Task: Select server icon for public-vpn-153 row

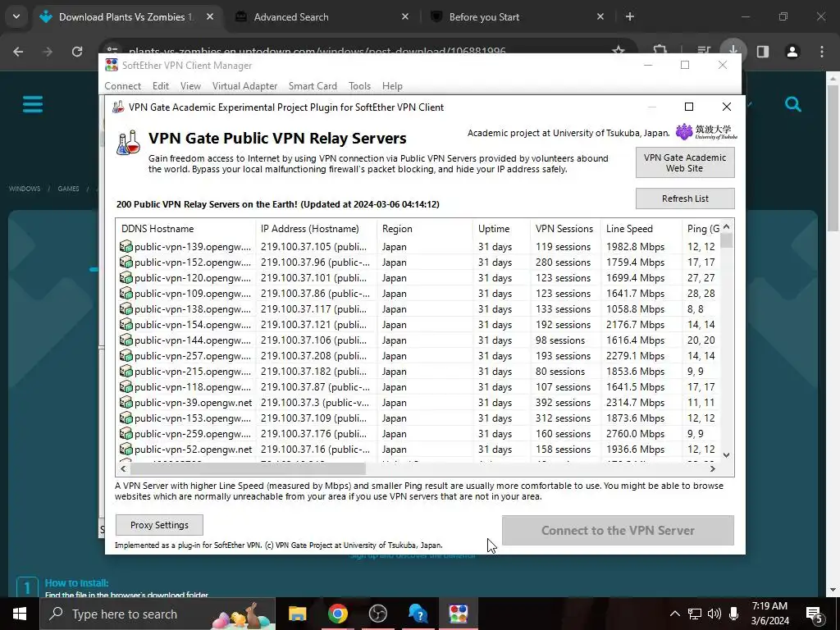Action: [x=126, y=418]
